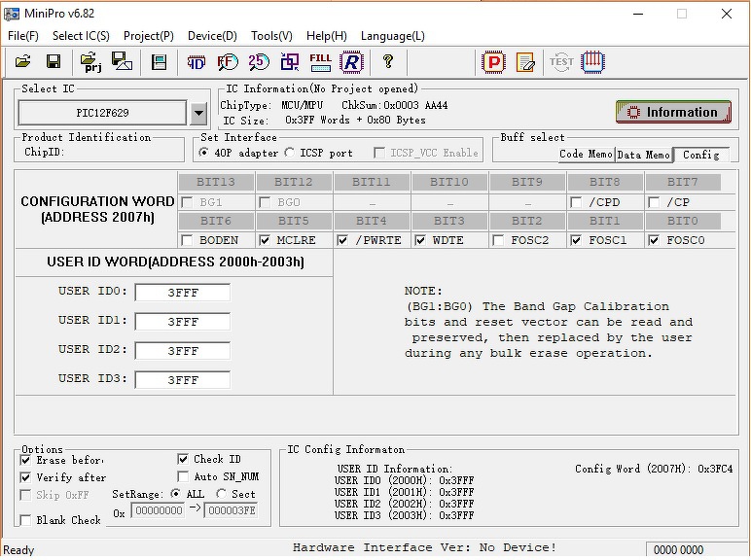Viewport: 751px width, 560px height.
Task: Open the Project(P) menu
Action: 149,36
